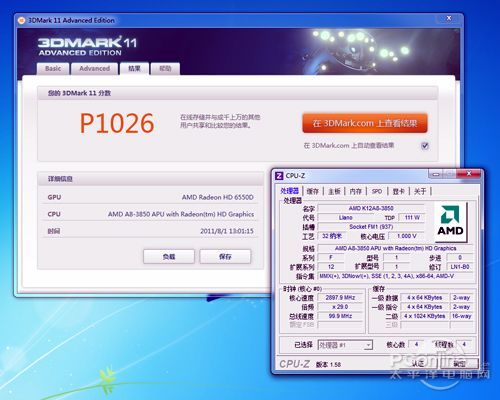Click the P1026 score value
This screenshot has height=400, width=500.
click(x=117, y=123)
